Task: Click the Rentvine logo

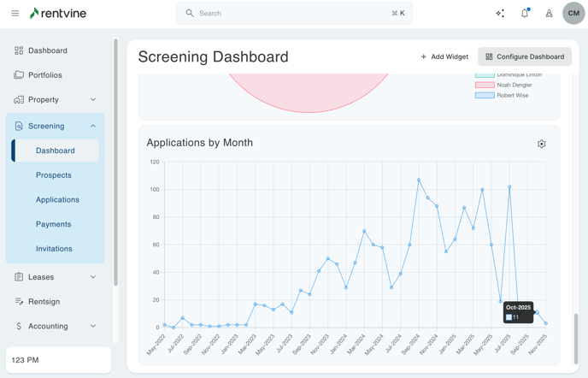Action: pos(58,14)
